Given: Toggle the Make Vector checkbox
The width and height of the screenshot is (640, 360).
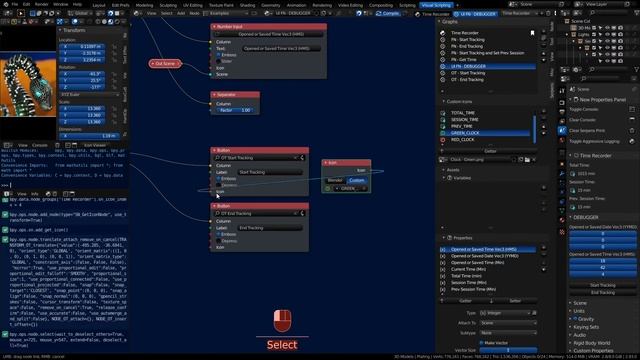Looking at the screenshot, I should (482, 343).
